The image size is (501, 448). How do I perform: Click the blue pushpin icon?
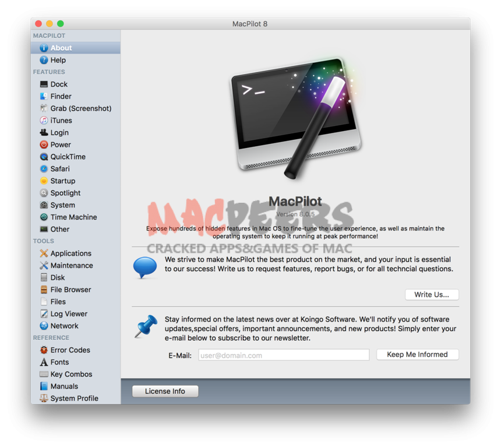point(146,326)
